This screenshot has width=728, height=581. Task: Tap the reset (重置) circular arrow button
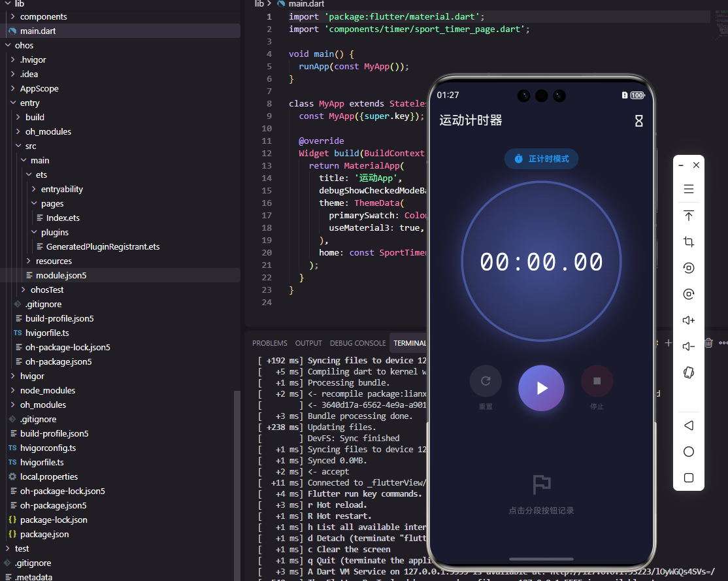pyautogui.click(x=486, y=381)
